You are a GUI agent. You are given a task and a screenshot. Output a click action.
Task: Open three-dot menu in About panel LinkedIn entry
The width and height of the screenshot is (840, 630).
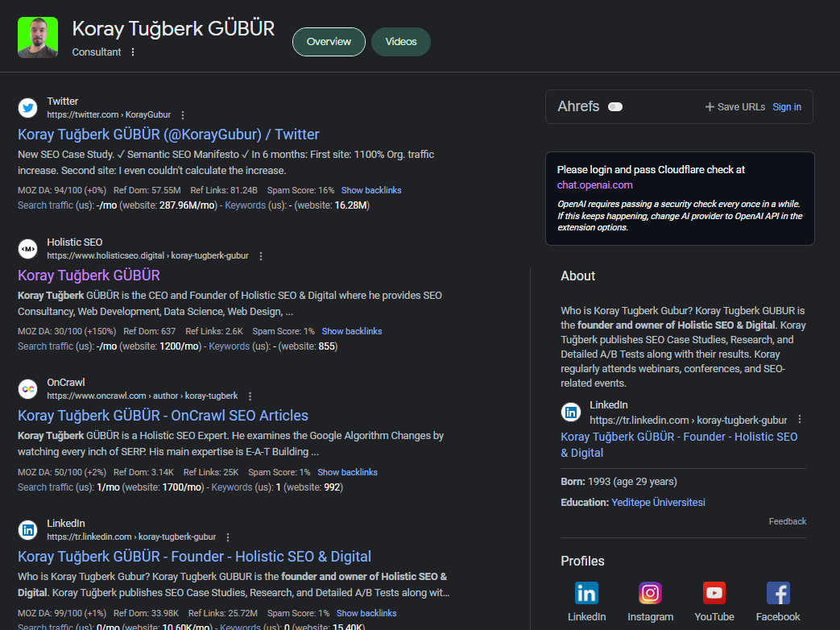pos(800,420)
